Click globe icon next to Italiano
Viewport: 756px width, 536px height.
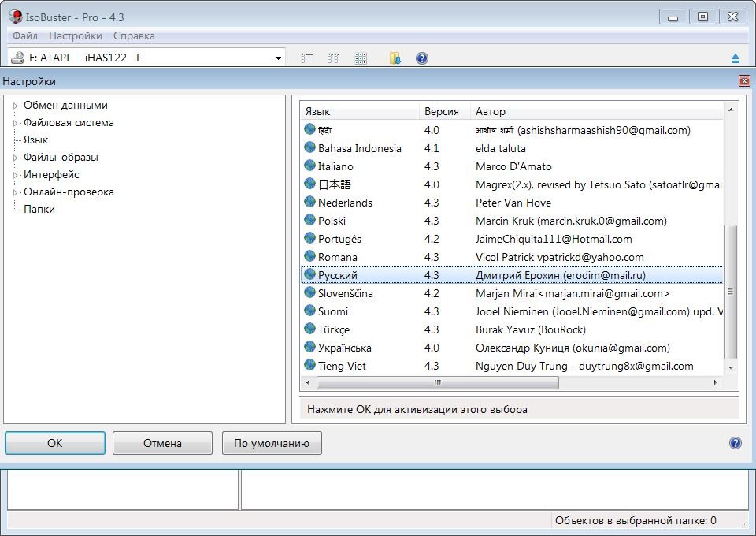tap(310, 166)
